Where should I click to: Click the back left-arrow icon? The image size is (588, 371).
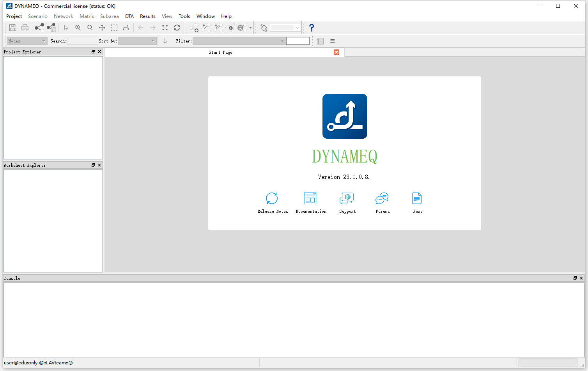[x=141, y=28]
